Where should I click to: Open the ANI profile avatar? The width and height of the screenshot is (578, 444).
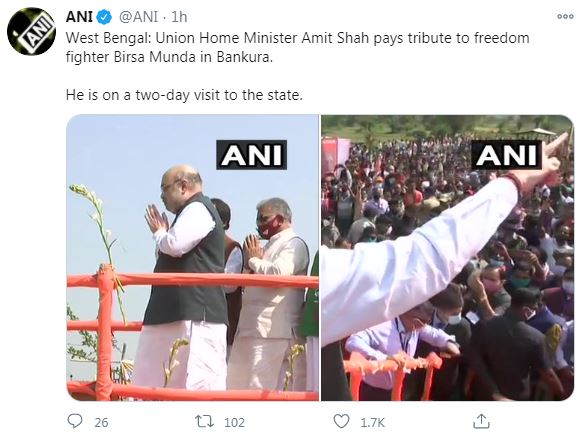31,31
